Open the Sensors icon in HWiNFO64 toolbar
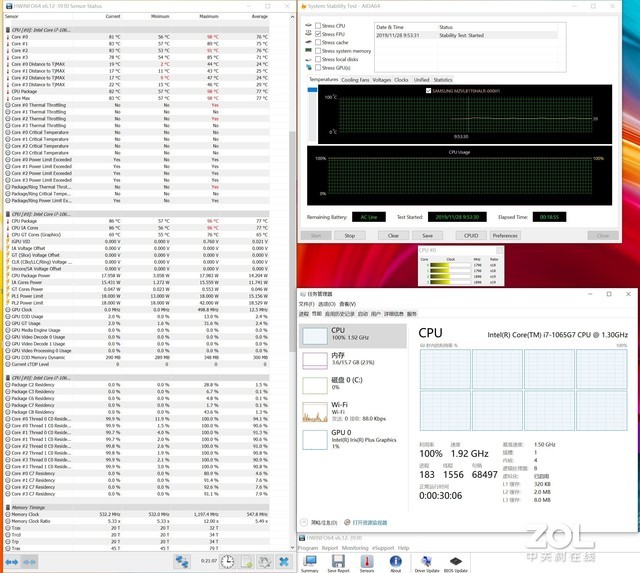Viewport: 640px width, 573px height. coord(366,560)
